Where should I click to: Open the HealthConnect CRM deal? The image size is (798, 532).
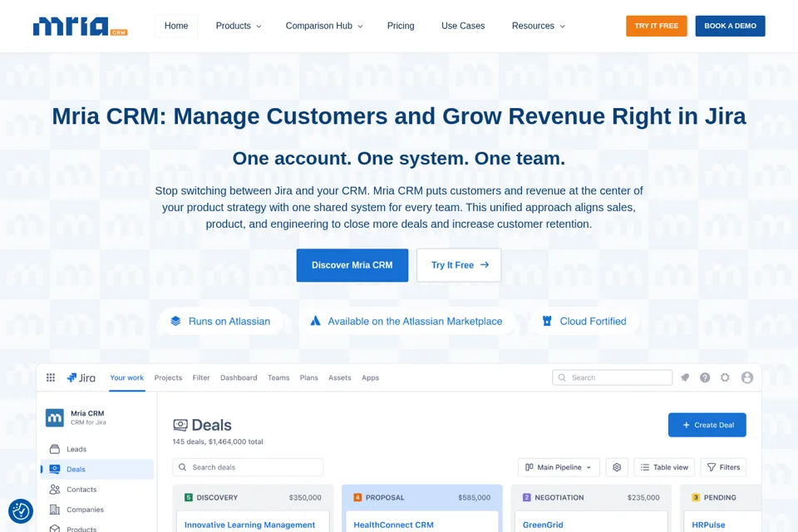pyautogui.click(x=393, y=525)
